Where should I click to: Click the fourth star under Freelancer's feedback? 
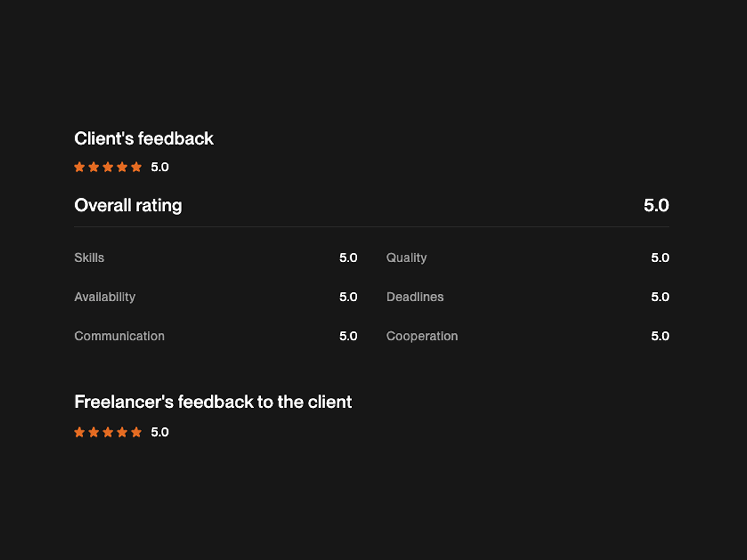tap(122, 432)
